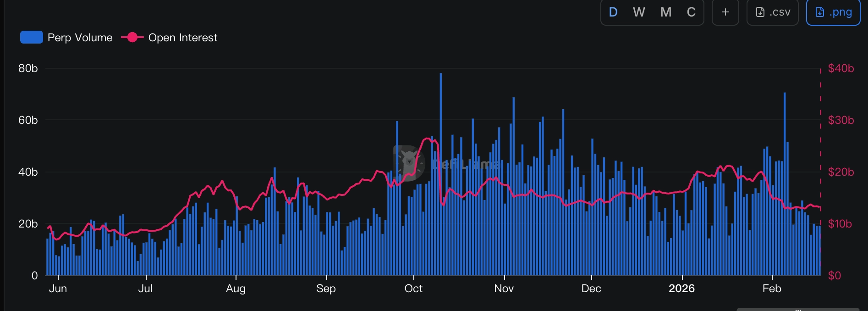Click the pink Open Interest legend marker
Viewport: 868px width, 311px height.
coord(132,38)
